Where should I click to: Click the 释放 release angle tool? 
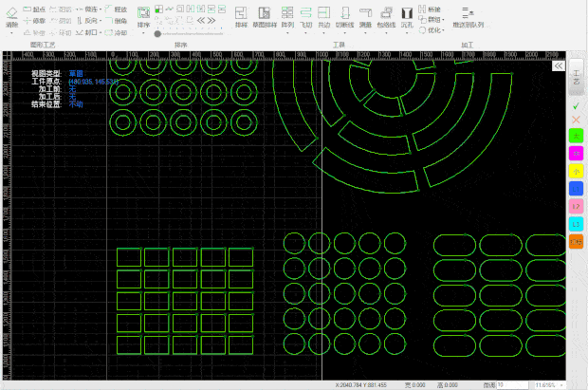pos(116,9)
